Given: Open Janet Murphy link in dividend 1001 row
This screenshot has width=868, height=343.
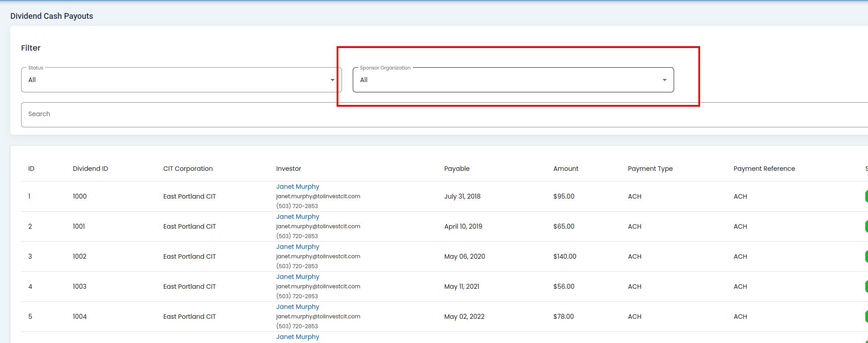Looking at the screenshot, I should point(298,217).
